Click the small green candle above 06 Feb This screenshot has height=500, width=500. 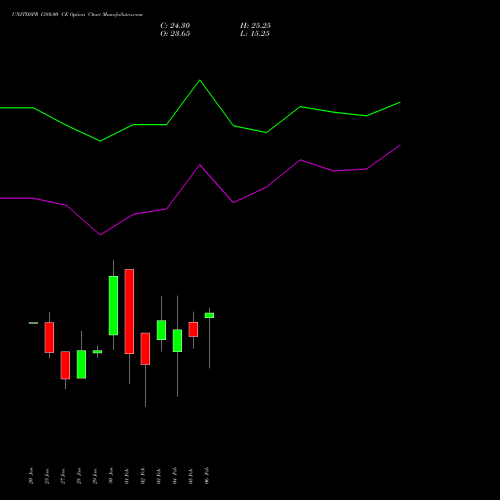209,315
